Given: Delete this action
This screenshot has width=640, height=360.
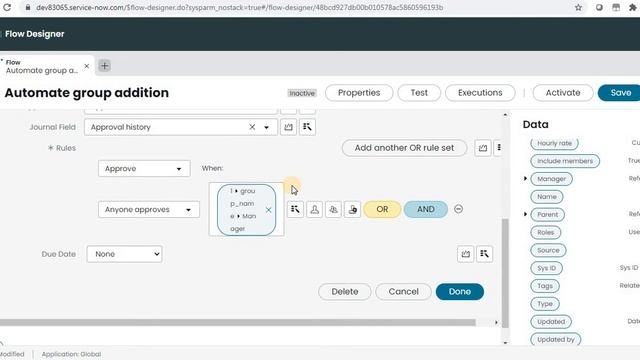Looking at the screenshot, I should (345, 291).
